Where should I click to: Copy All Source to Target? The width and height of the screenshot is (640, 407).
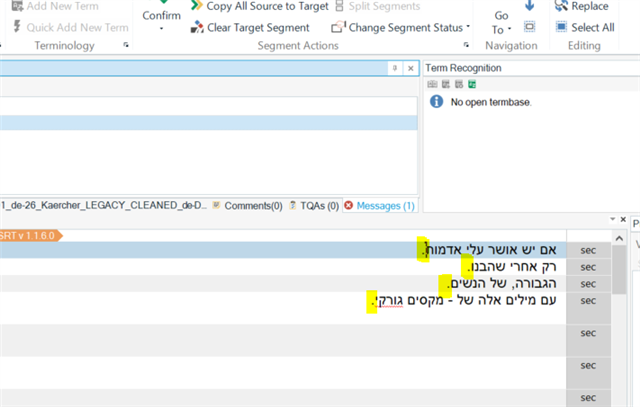(260, 6)
